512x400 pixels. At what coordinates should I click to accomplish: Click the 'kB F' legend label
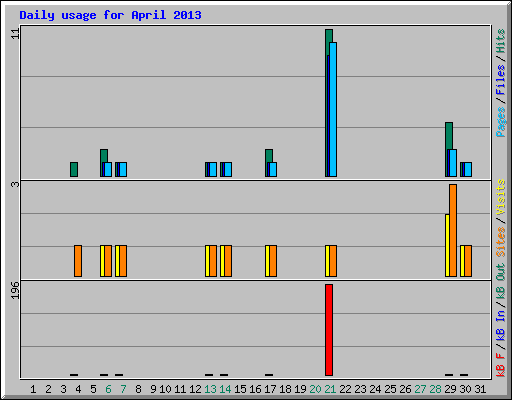click(501, 365)
